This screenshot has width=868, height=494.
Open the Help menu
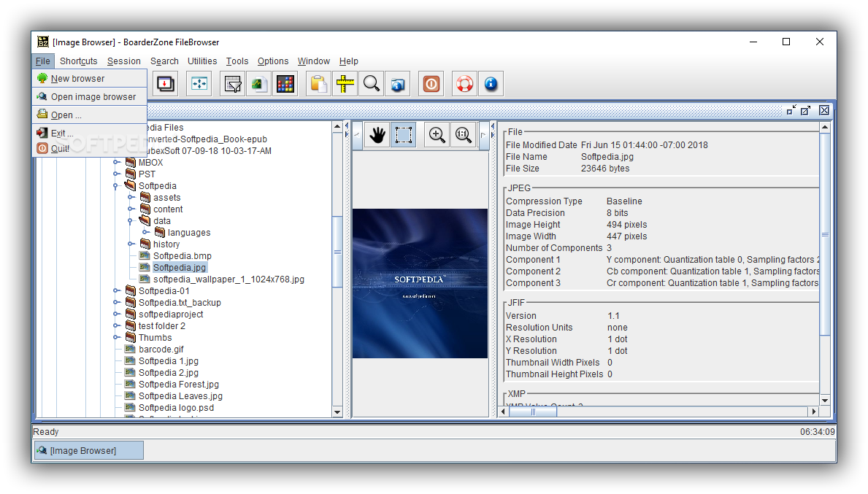349,61
